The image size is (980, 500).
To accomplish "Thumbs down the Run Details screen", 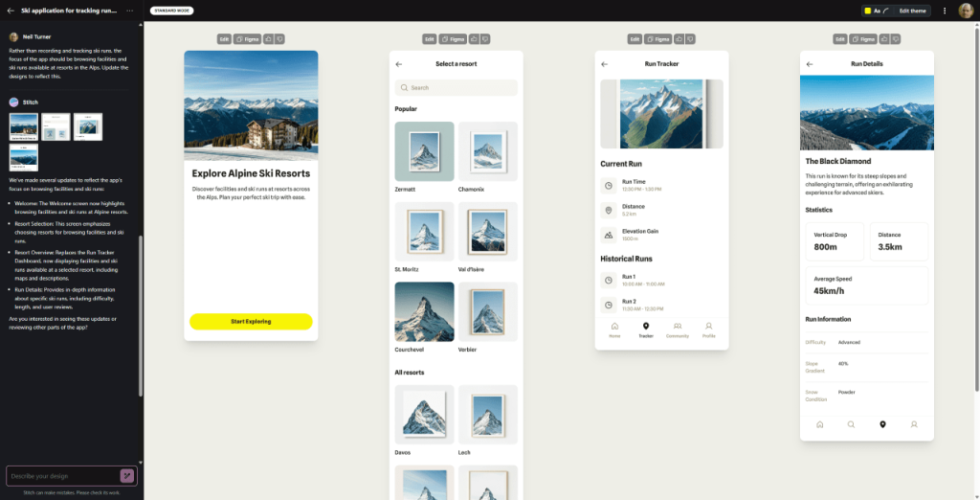I will pos(896,39).
